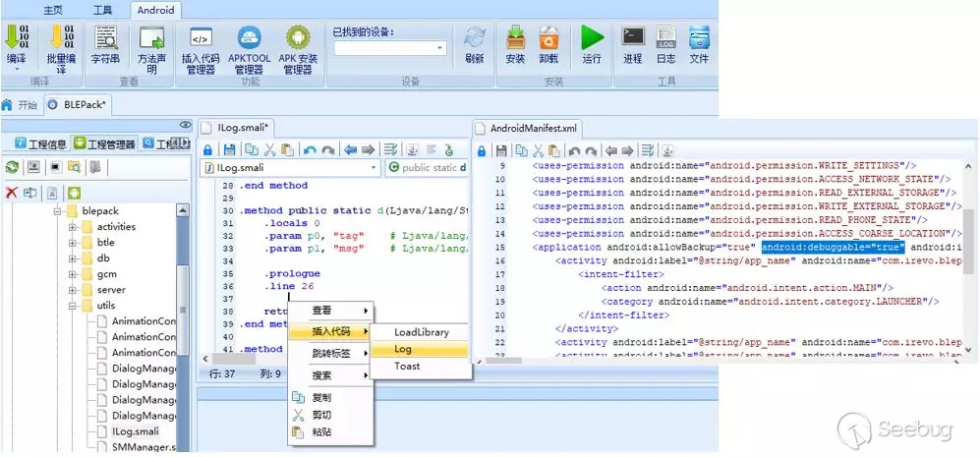This screenshot has width=980, height=457.
Task: Select ILog.smali in the project tree
Action: pos(135,431)
